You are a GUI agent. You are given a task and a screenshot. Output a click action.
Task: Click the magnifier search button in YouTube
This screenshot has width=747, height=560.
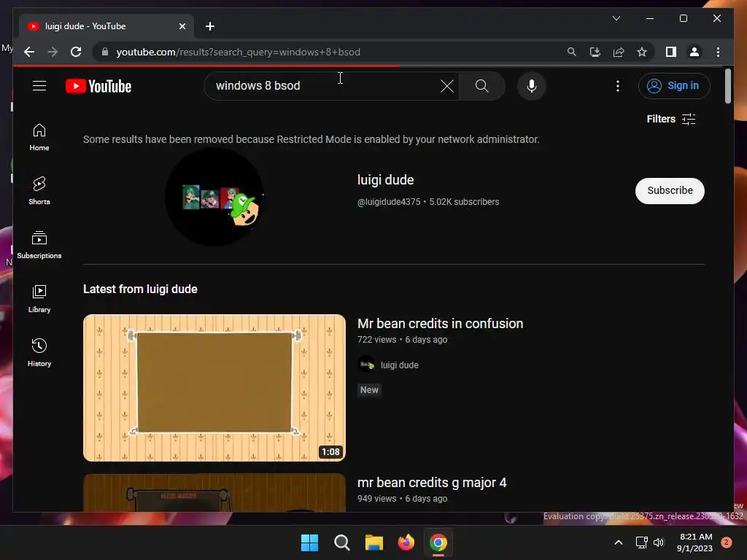click(x=481, y=86)
